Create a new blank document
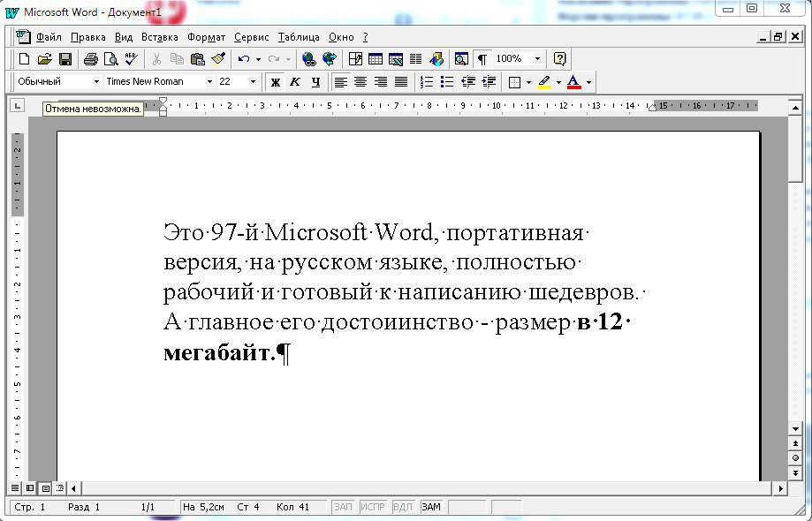Screen dimensions: 812x521 point(24,59)
